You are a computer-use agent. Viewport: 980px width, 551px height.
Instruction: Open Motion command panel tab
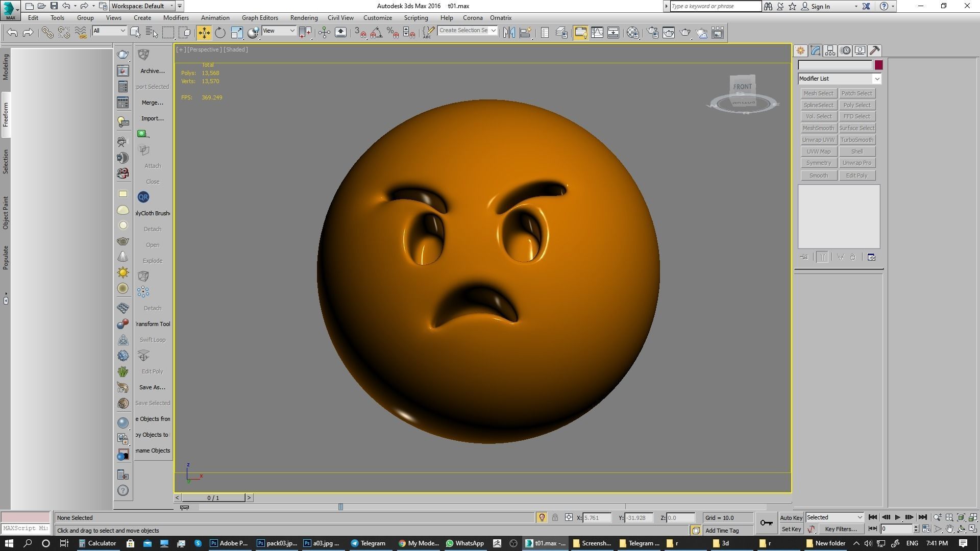(845, 51)
